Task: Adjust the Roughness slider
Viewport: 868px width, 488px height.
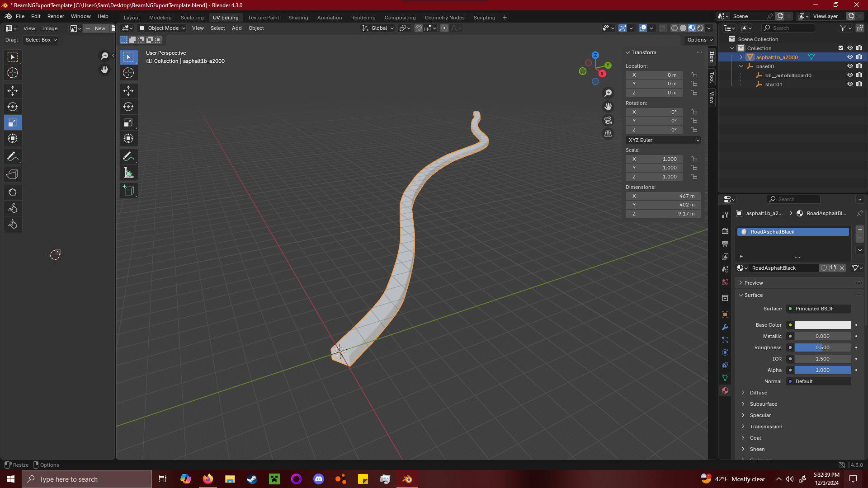Action: [822, 347]
